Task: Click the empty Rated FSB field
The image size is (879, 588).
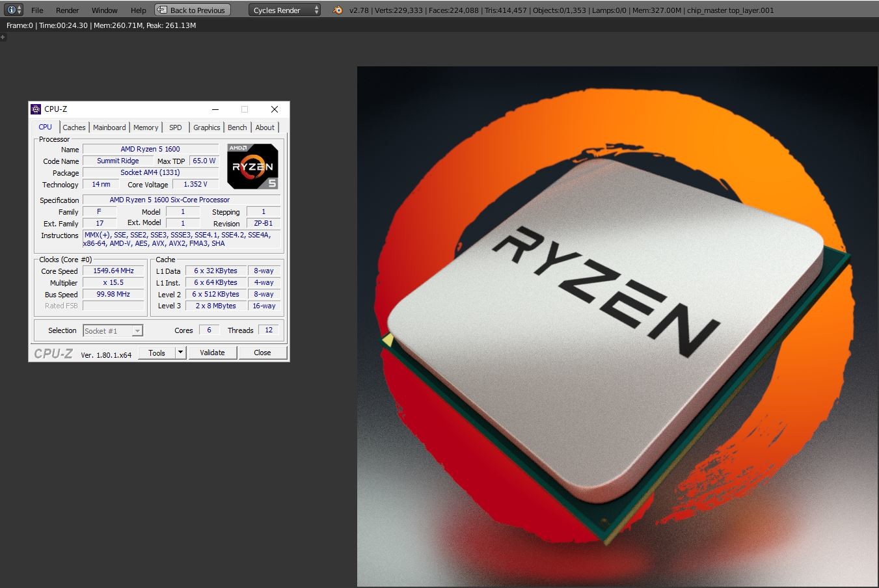Action: (113, 306)
